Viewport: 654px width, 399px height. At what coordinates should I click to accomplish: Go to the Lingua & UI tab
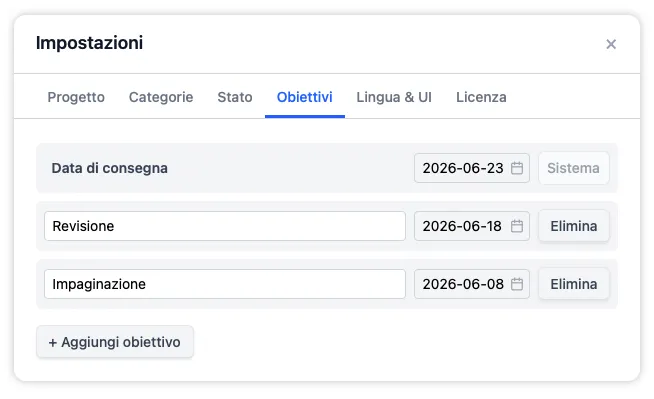394,97
